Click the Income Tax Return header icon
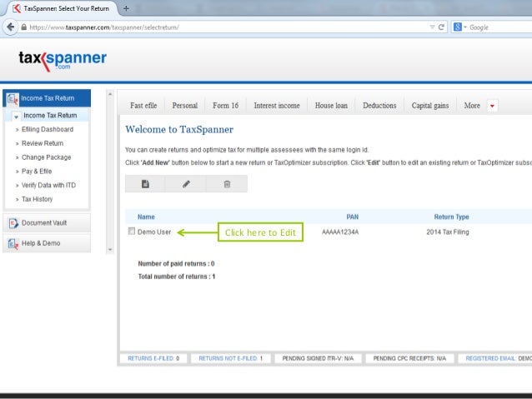 [13, 98]
